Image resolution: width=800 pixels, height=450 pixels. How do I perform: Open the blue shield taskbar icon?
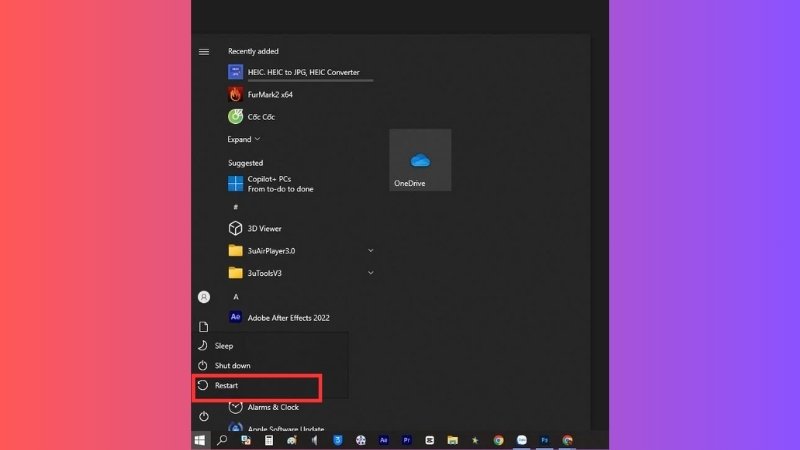point(338,440)
